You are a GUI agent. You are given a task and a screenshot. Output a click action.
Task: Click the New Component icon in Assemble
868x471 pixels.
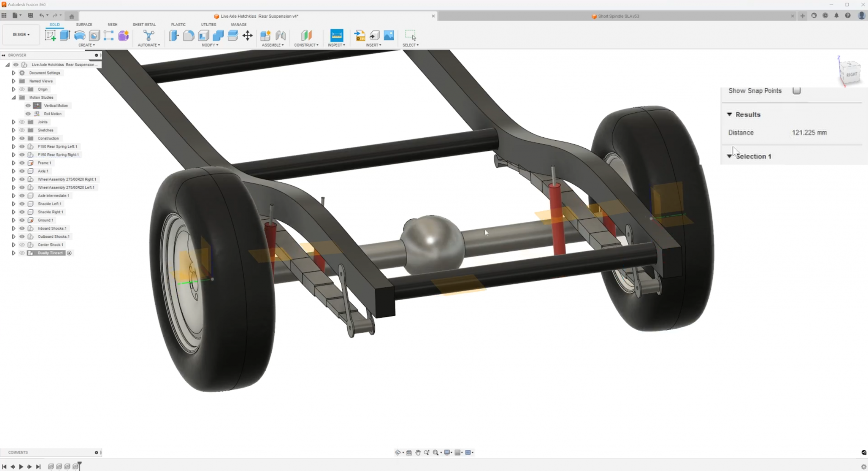[266, 35]
